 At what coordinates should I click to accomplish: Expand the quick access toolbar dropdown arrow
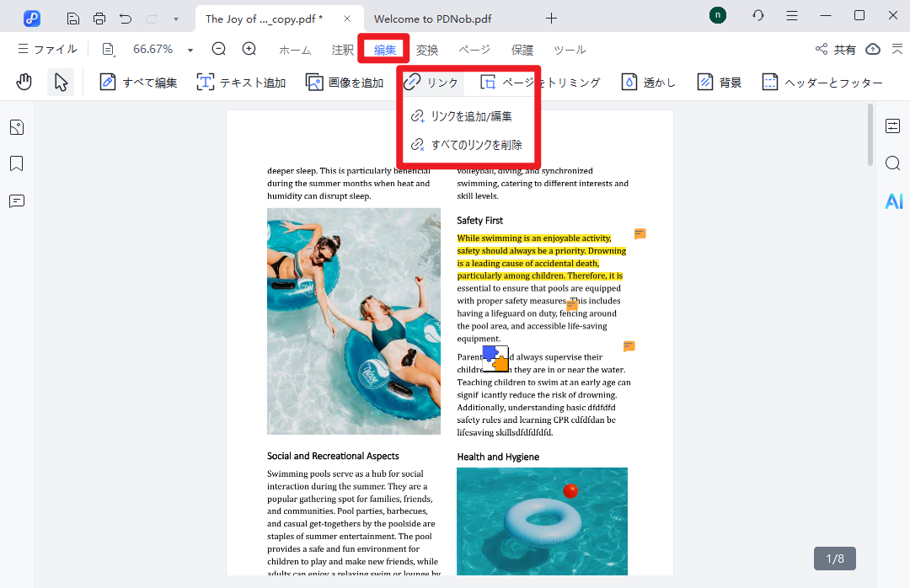click(175, 18)
